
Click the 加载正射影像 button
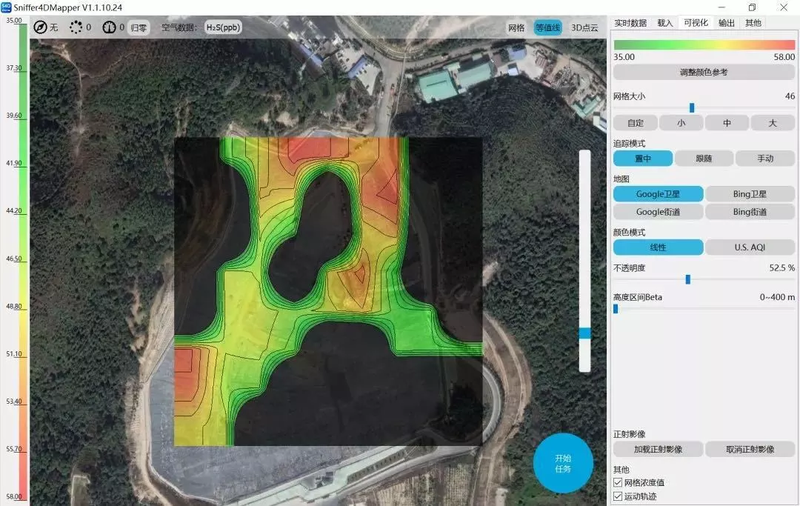click(658, 449)
